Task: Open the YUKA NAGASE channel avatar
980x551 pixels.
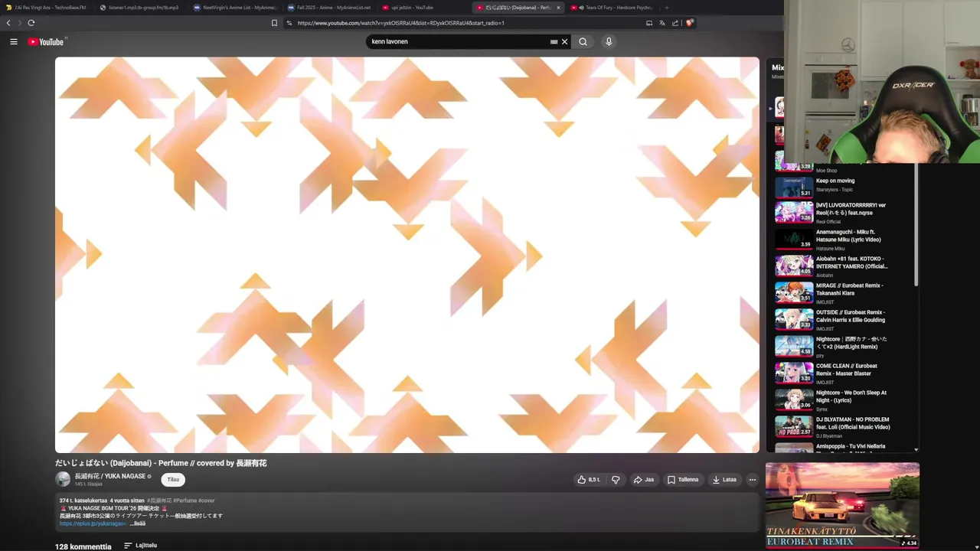Action: [63, 479]
